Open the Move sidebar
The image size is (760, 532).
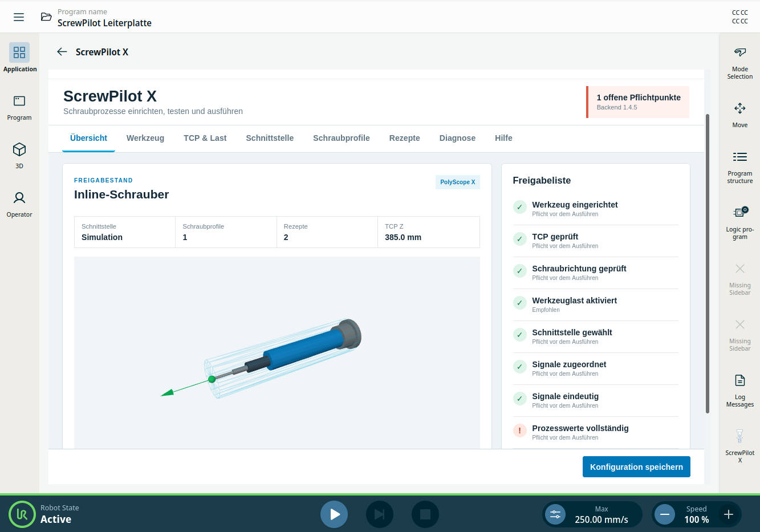tap(740, 115)
